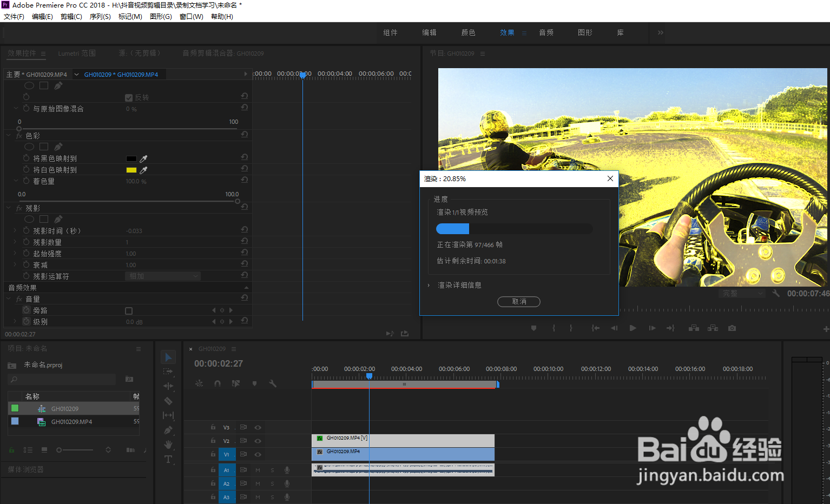Select the Razor tool
The height and width of the screenshot is (504, 830).
168,401
